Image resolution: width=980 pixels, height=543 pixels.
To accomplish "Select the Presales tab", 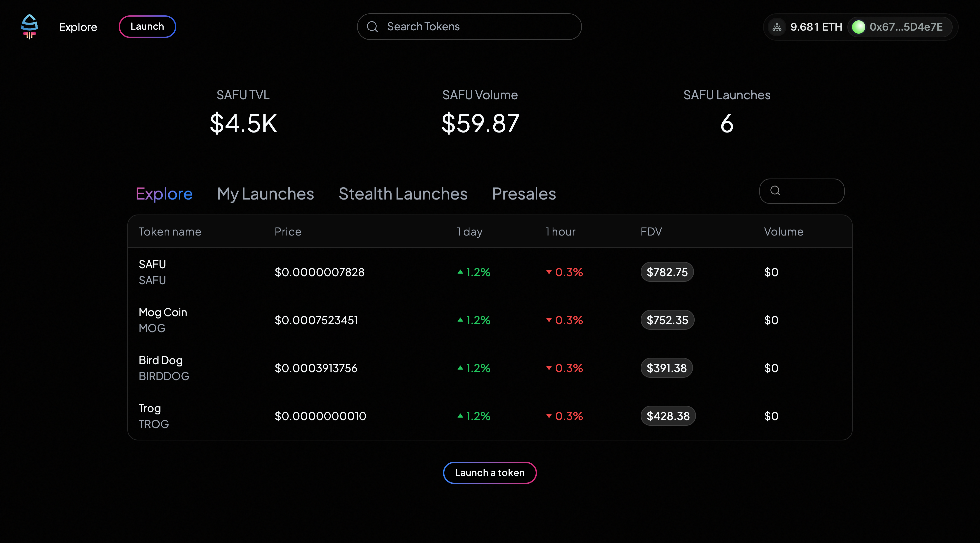I will pyautogui.click(x=523, y=194).
